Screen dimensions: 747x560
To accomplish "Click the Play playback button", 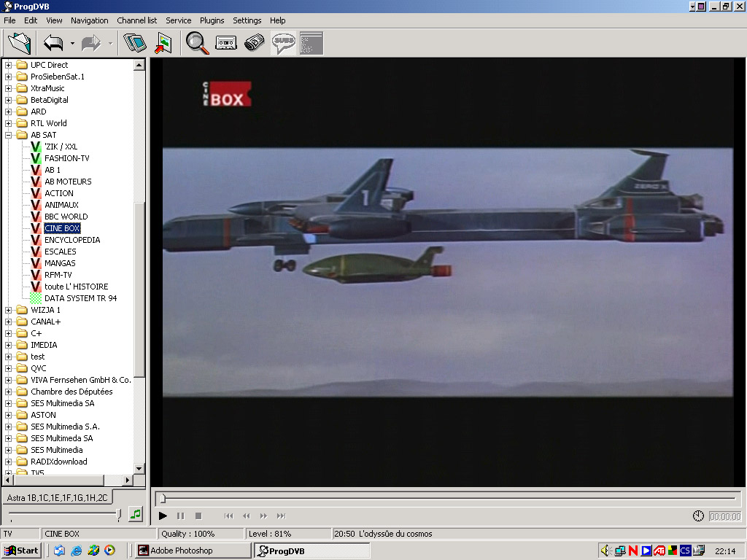I will [x=163, y=516].
